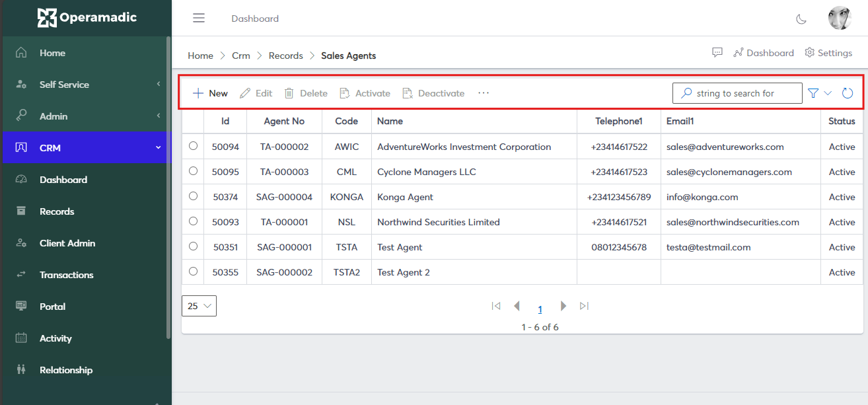Click the Relationship people icon
Viewport: 868px width, 405px height.
point(21,369)
